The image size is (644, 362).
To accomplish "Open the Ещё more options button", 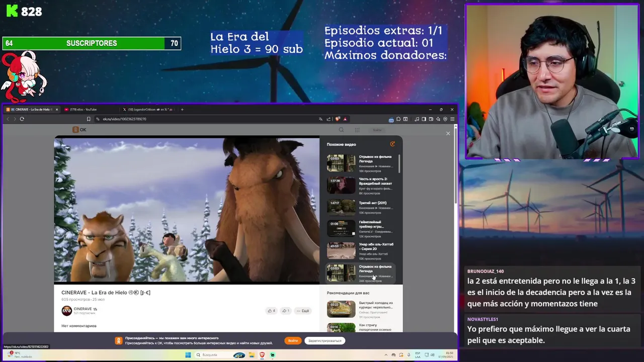I will 303,311.
